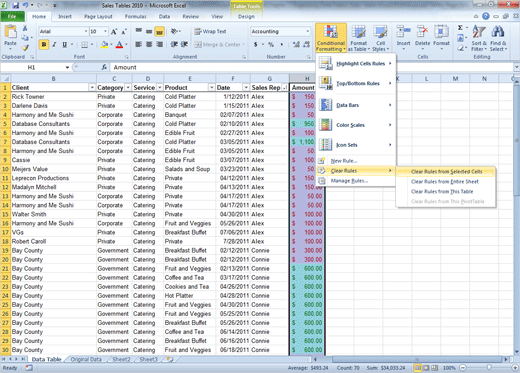Click the zoom slider in status bar
The height and width of the screenshot is (373, 520).
coord(489,368)
